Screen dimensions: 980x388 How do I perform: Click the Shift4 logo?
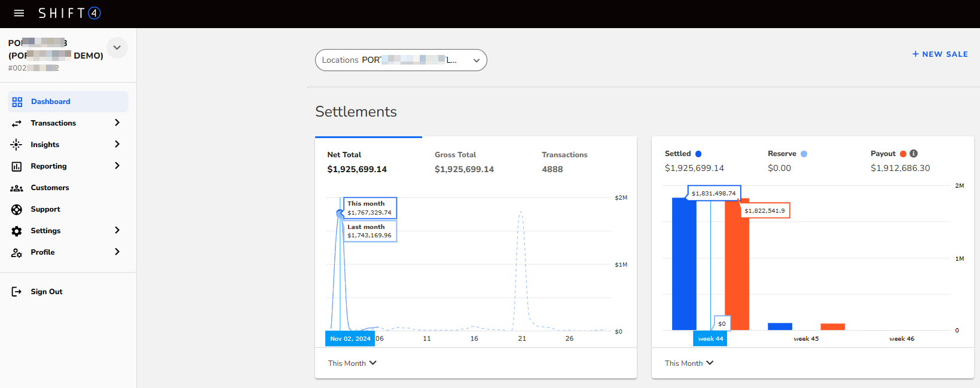click(69, 13)
